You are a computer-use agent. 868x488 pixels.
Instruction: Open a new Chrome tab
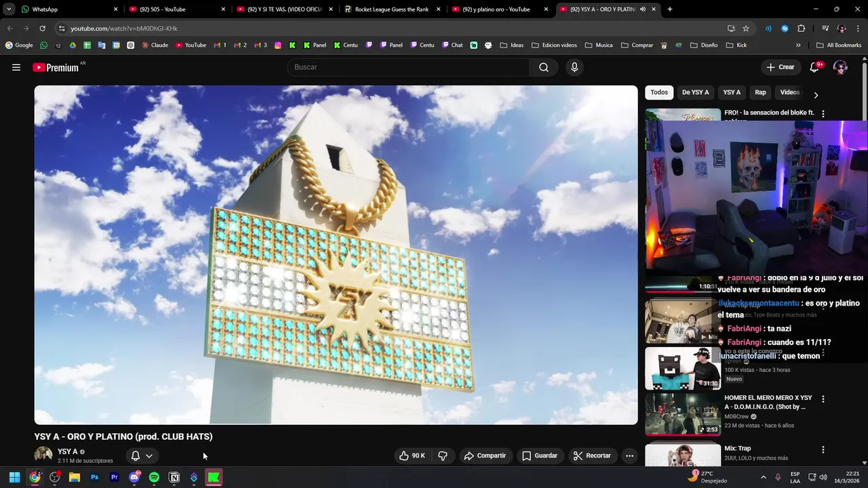point(669,9)
